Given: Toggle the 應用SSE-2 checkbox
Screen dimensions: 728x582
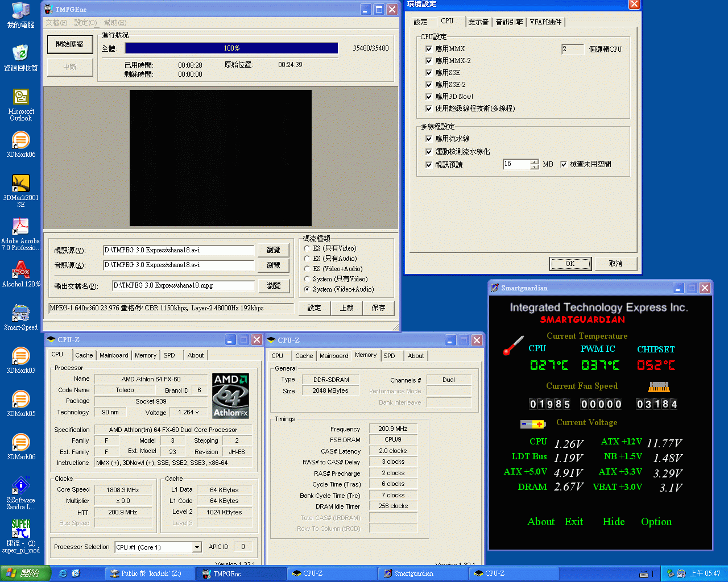Looking at the screenshot, I should point(429,85).
